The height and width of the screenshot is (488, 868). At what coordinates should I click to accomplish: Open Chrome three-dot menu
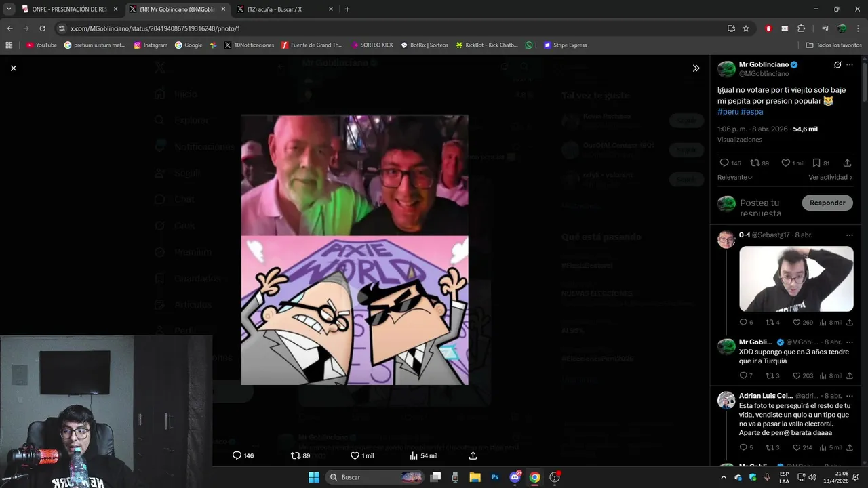pos(859,28)
